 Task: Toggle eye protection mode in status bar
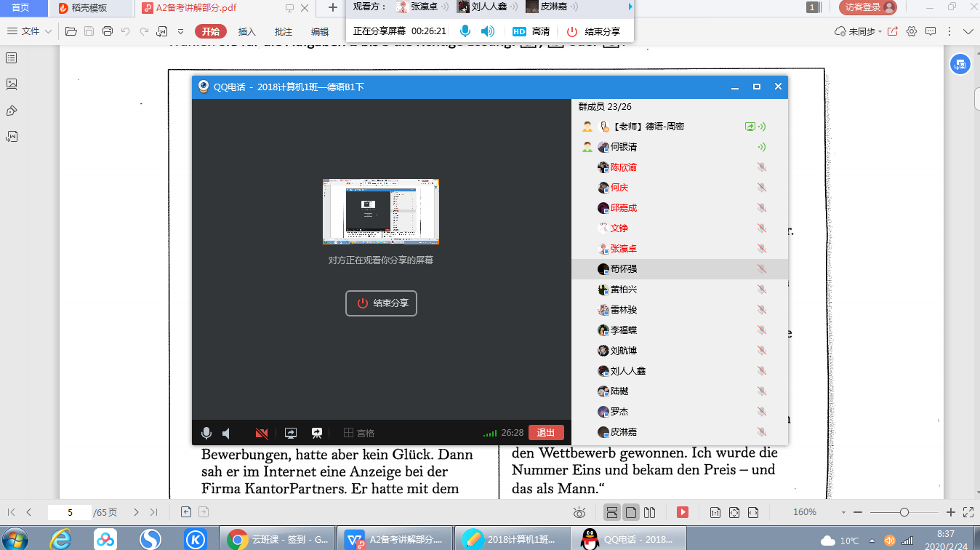pos(579,512)
